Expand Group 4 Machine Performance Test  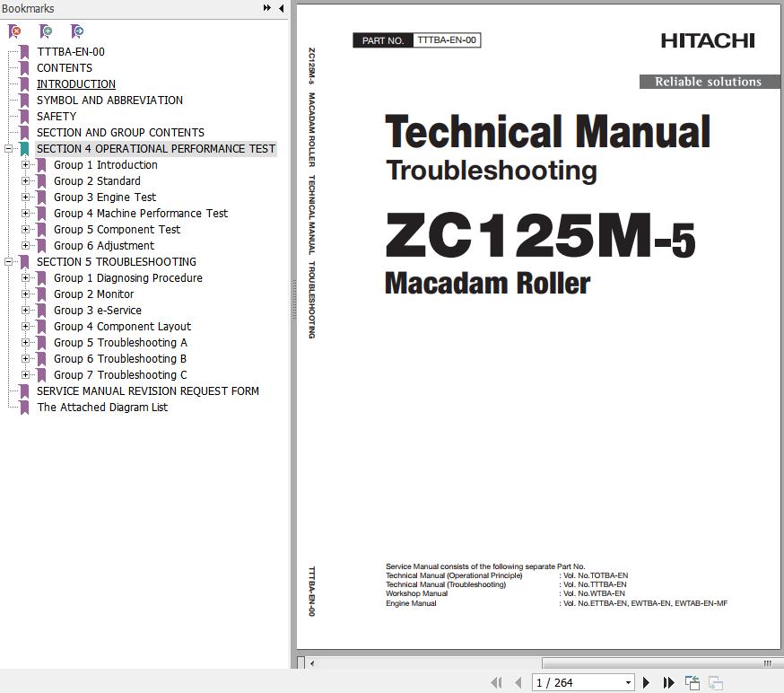tap(25, 213)
